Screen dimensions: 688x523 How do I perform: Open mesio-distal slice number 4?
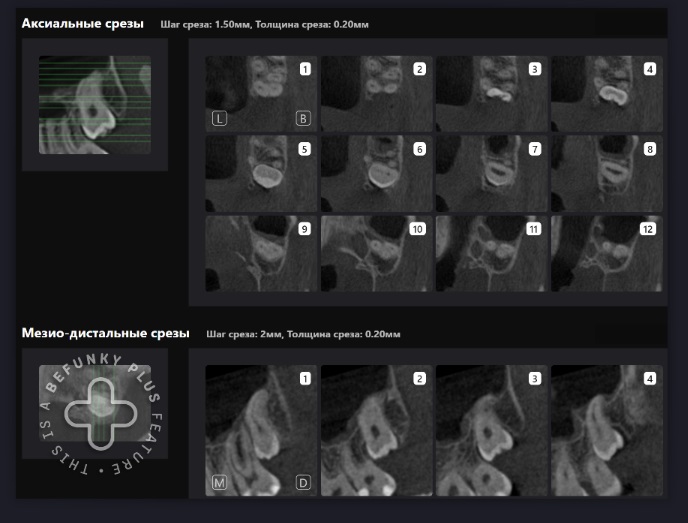[606, 430]
